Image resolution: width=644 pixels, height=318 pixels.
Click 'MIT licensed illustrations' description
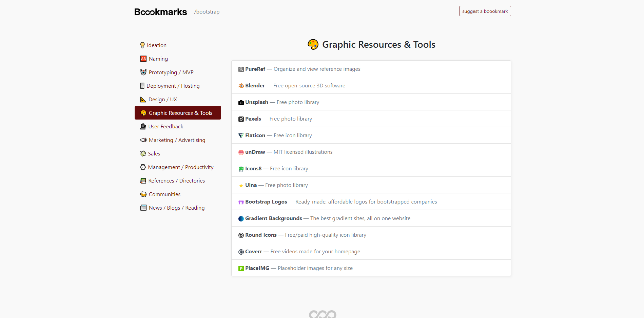(303, 152)
